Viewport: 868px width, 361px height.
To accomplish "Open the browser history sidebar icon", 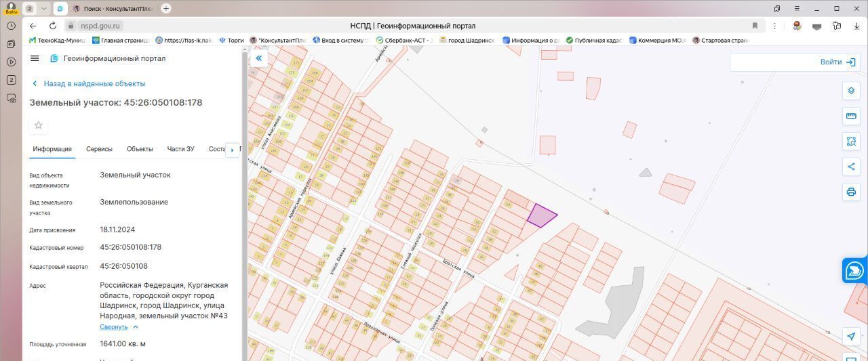I will 11,26.
